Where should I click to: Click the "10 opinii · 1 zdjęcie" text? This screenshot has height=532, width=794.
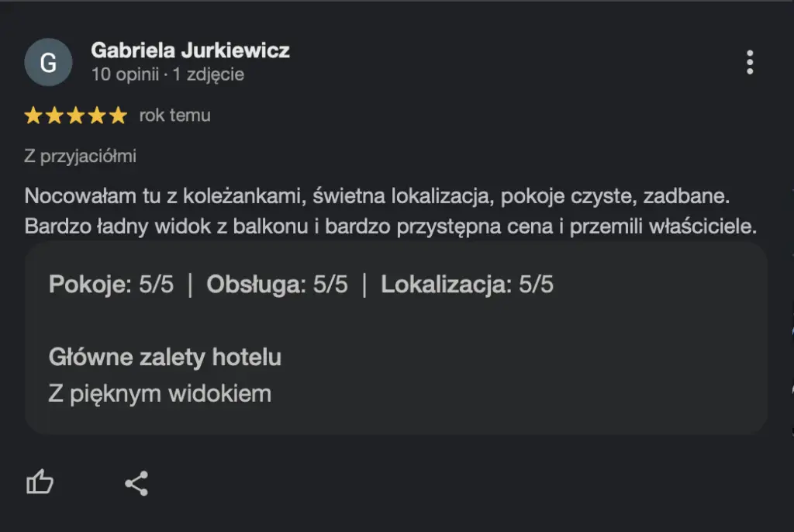coord(167,75)
